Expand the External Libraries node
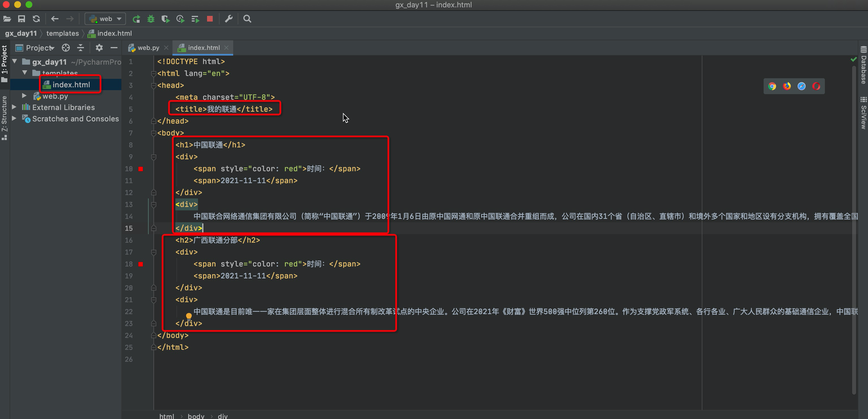The image size is (868, 419). [x=14, y=107]
